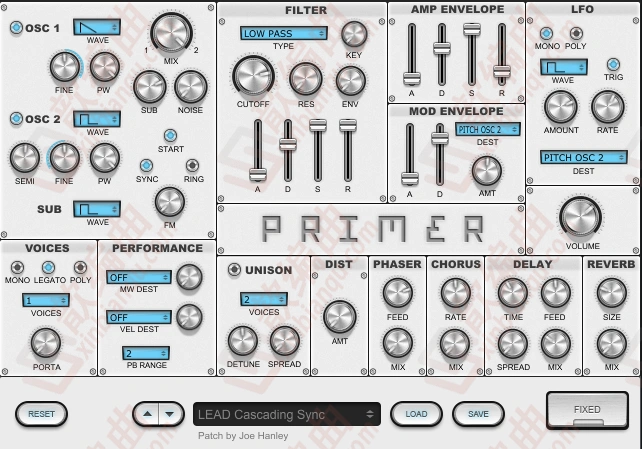Open the LEAD Cascading Sync preset selector
The height and width of the screenshot is (449, 642).
pos(287,414)
